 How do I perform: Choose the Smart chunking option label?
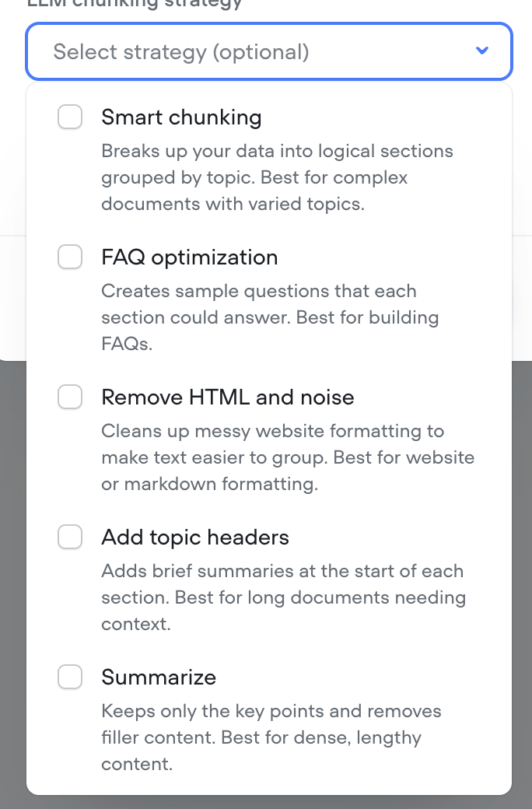[x=182, y=117]
